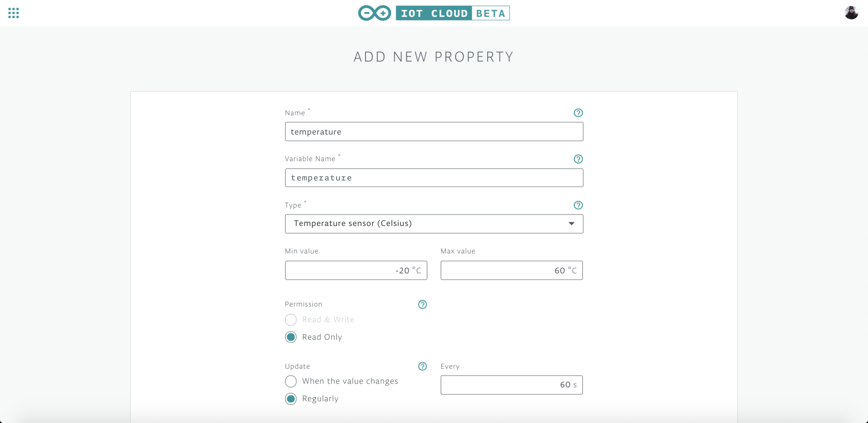Click the Max value field
Image resolution: width=868 pixels, height=423 pixels.
click(x=512, y=271)
